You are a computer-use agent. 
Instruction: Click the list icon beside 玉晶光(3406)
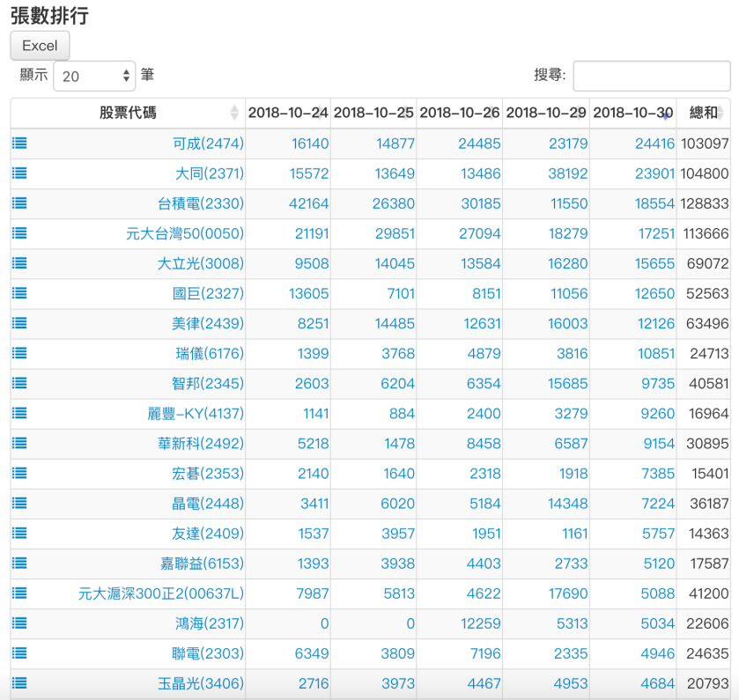click(18, 683)
